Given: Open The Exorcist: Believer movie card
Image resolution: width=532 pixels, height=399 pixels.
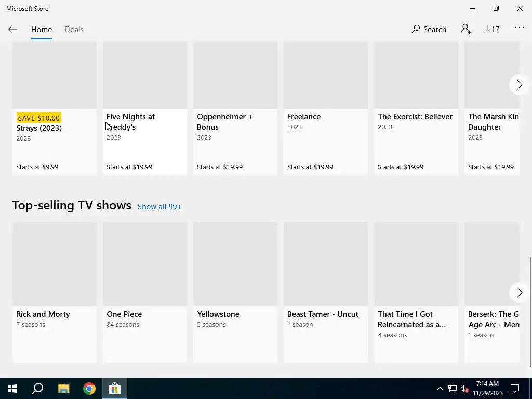Looking at the screenshot, I should pyautogui.click(x=416, y=108).
